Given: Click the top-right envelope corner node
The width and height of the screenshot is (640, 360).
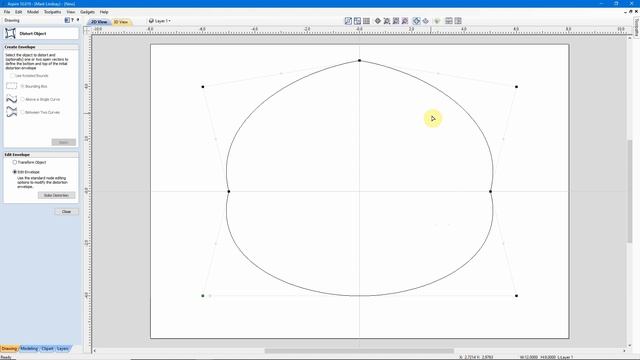Looking at the screenshot, I should (516, 87).
